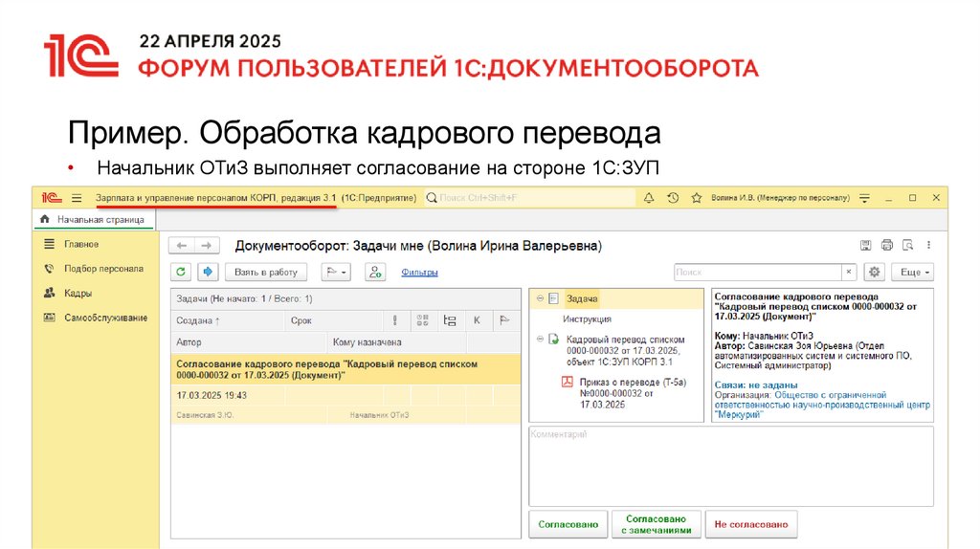This screenshot has height=549, width=980.
Task: Go forward with the right arrow button
Action: point(207,246)
